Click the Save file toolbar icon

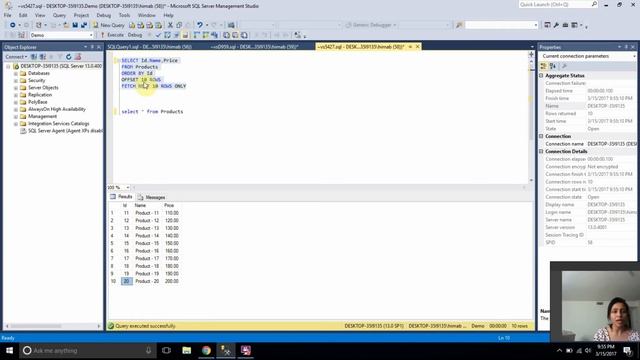click(75, 25)
